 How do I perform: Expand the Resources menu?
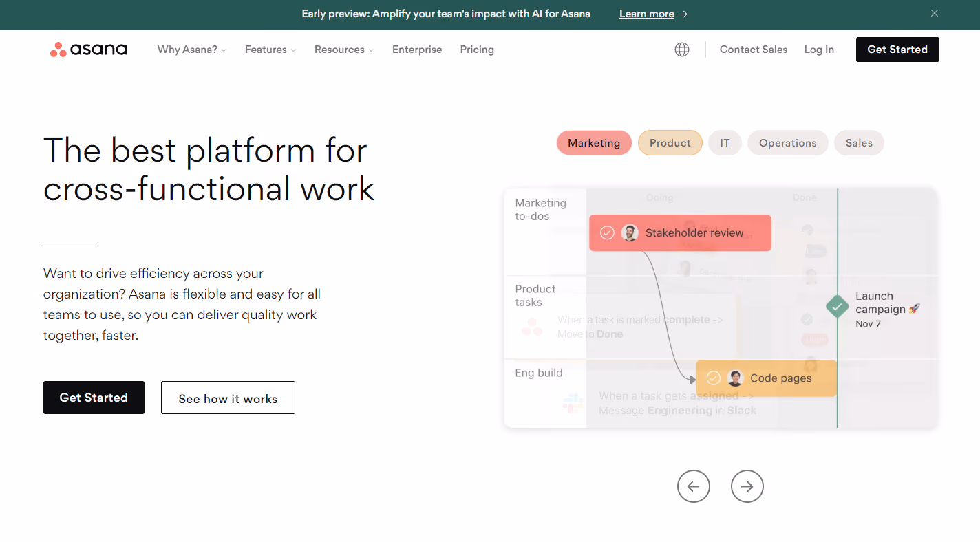pyautogui.click(x=344, y=50)
